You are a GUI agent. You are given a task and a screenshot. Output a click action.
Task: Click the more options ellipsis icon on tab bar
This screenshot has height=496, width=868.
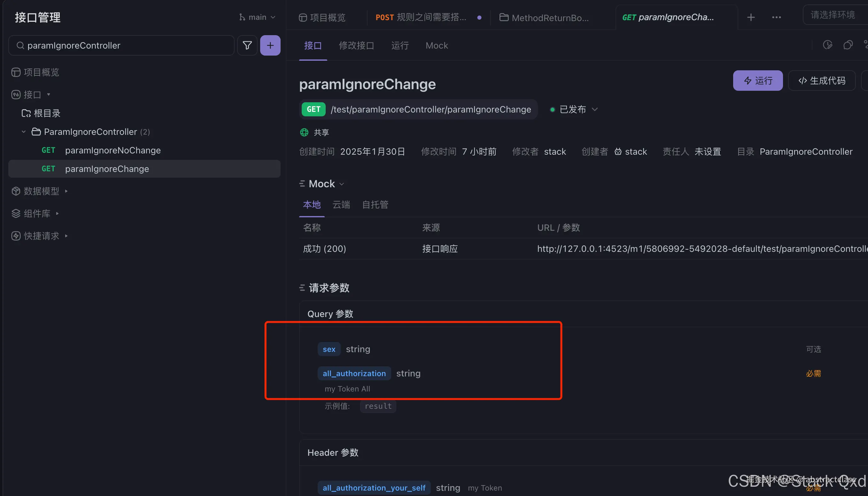click(776, 17)
